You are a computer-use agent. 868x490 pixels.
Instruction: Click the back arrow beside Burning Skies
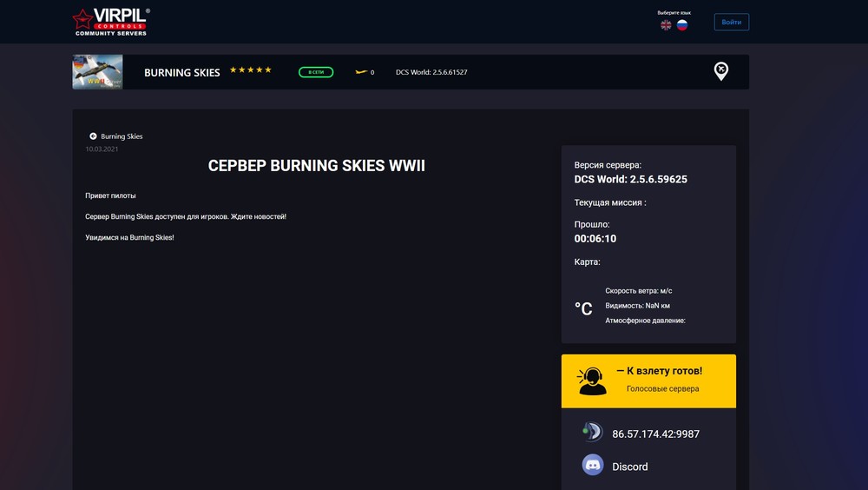(x=93, y=136)
